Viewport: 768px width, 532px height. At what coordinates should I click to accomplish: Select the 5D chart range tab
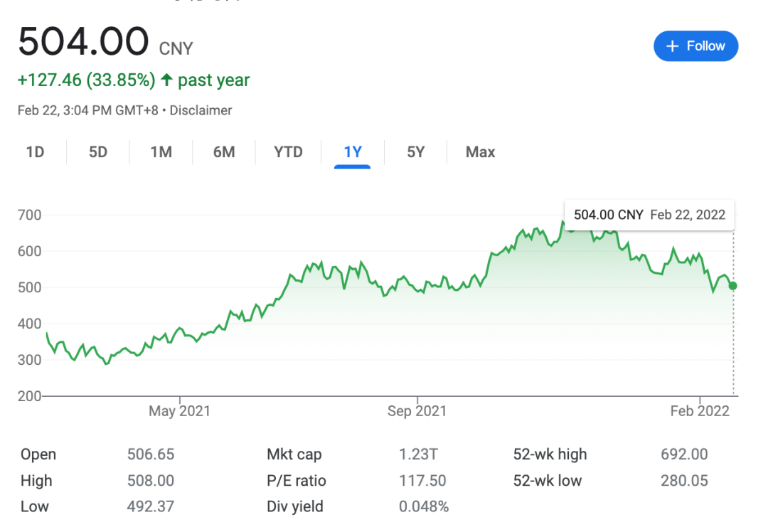[98, 151]
